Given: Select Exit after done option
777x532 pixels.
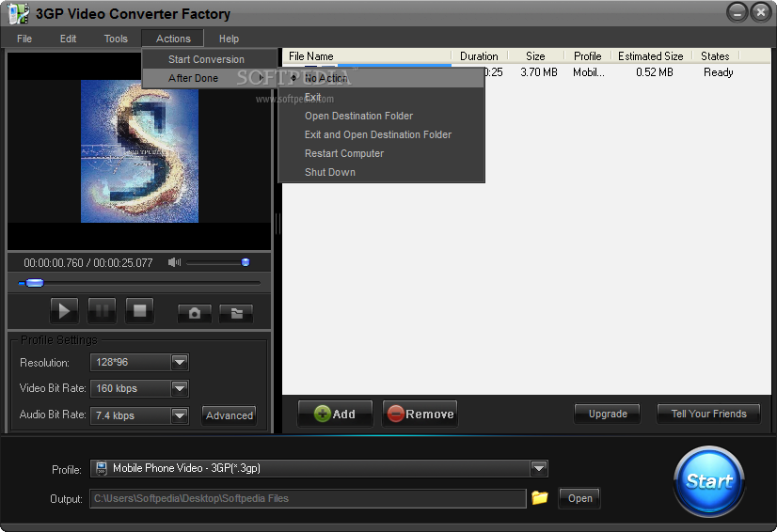Looking at the screenshot, I should 382,97.
